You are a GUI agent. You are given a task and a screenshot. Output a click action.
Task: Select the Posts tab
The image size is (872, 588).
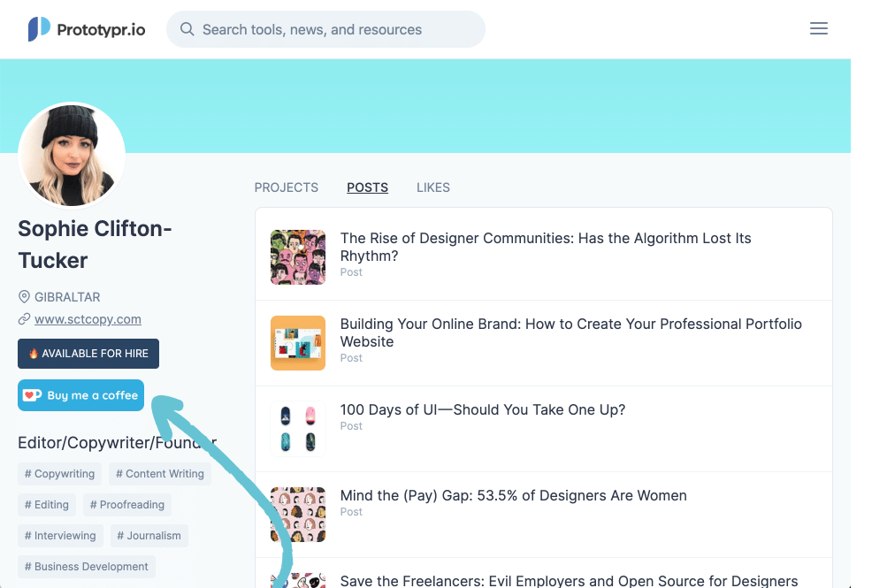click(367, 187)
